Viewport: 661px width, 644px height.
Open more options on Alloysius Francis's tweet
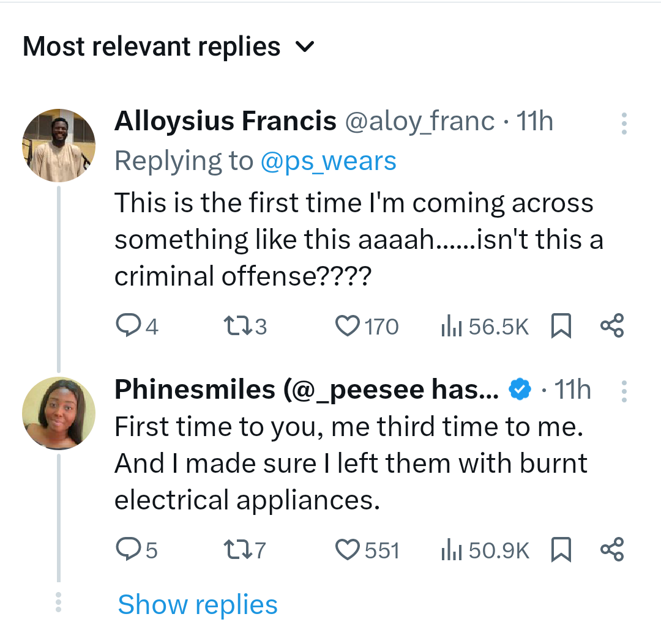624,124
